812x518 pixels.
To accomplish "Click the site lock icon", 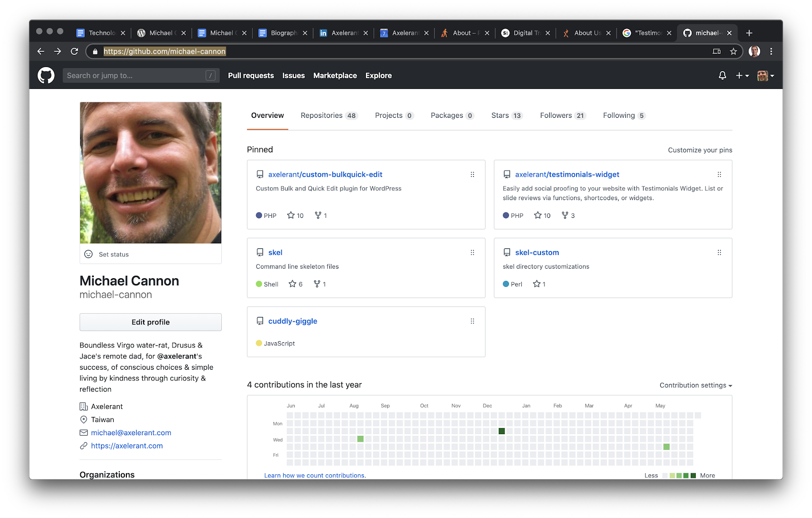I will coord(95,51).
